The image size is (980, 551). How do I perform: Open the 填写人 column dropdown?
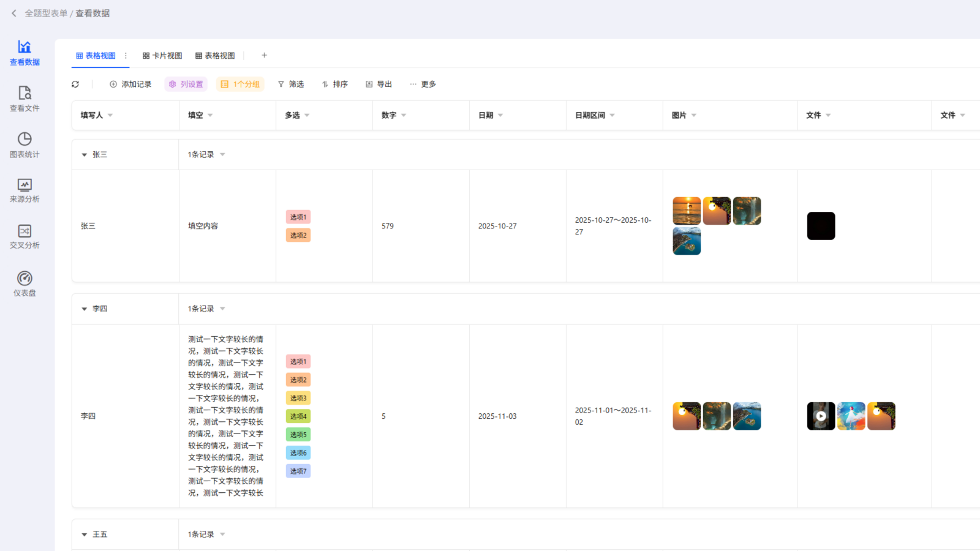[111, 115]
